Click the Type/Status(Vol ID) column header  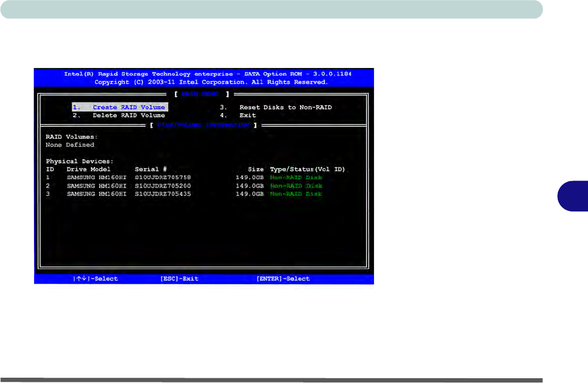tap(308, 169)
